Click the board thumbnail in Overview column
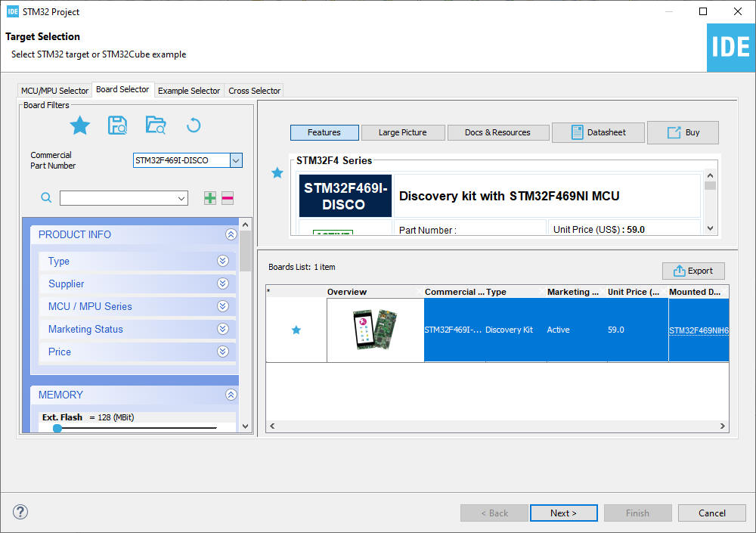The height and width of the screenshot is (533, 756). click(x=375, y=330)
